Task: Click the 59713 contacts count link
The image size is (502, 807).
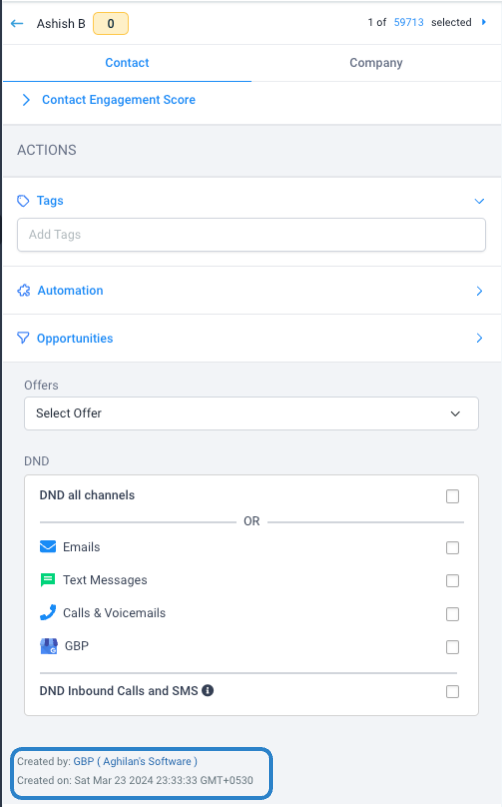Action: [409, 22]
